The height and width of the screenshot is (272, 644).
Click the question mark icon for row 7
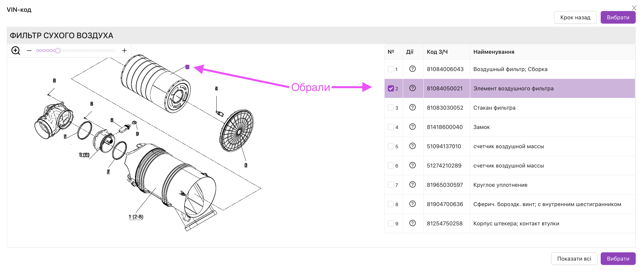click(x=412, y=184)
